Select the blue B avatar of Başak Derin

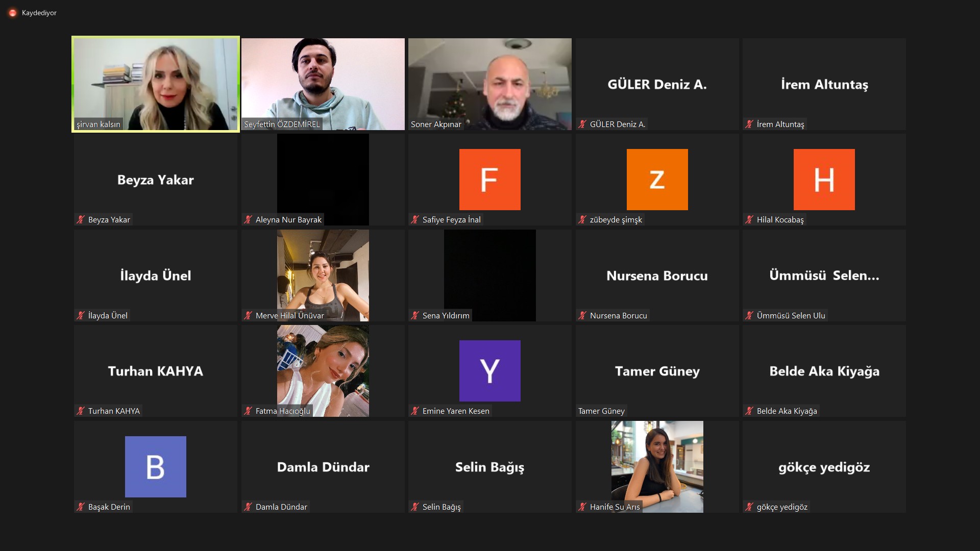pyautogui.click(x=156, y=467)
